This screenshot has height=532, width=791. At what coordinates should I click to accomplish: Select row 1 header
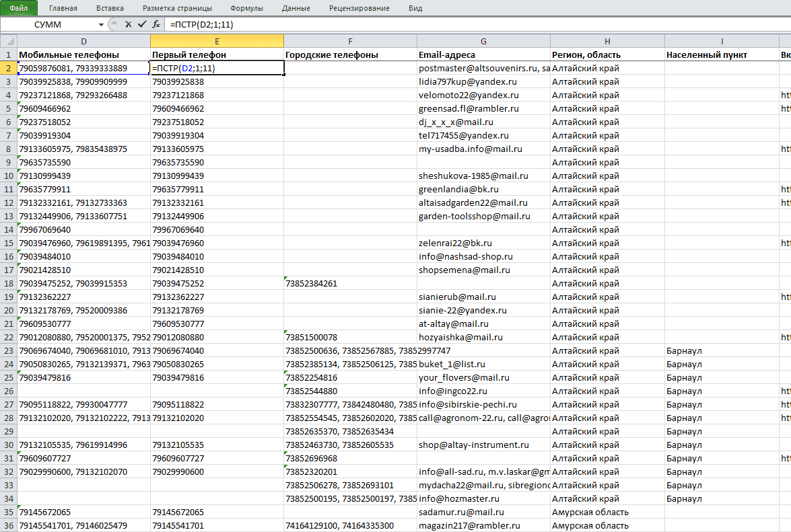9,54
